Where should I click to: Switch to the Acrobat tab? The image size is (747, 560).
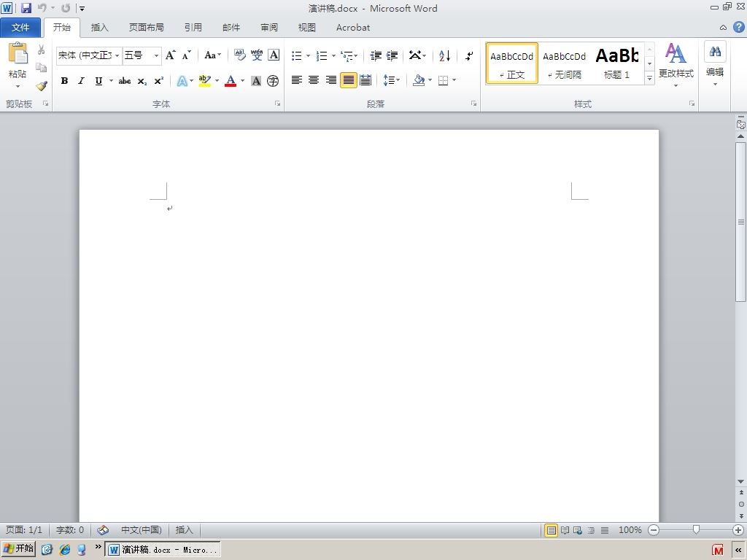tap(353, 28)
